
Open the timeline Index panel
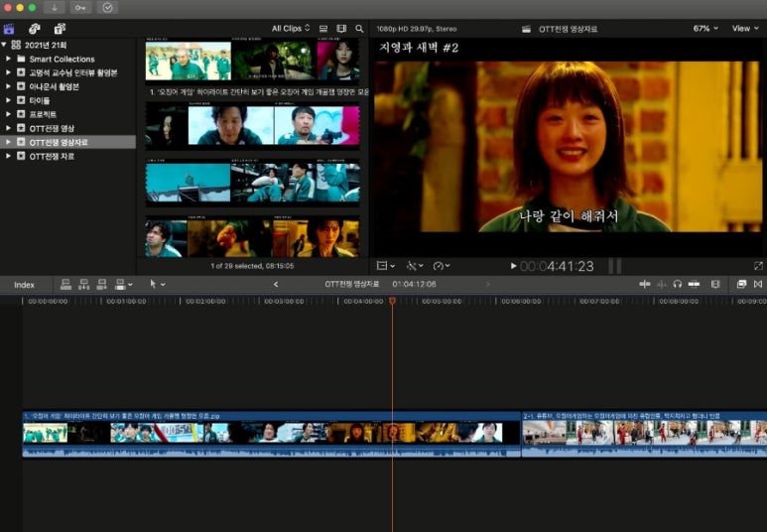pyautogui.click(x=24, y=285)
